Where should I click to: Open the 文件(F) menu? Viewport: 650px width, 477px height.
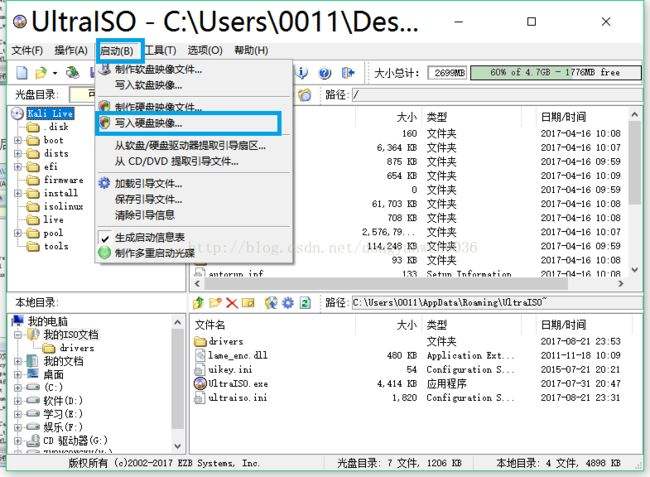pos(27,51)
